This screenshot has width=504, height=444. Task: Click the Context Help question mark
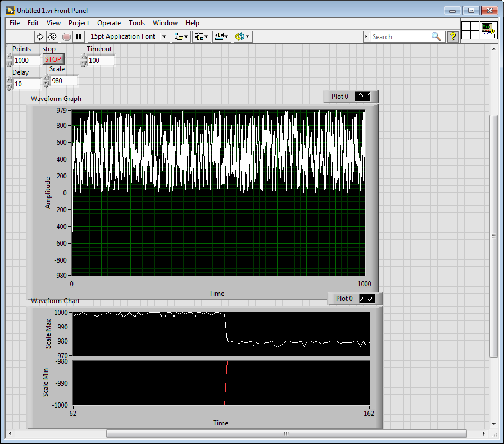[452, 36]
